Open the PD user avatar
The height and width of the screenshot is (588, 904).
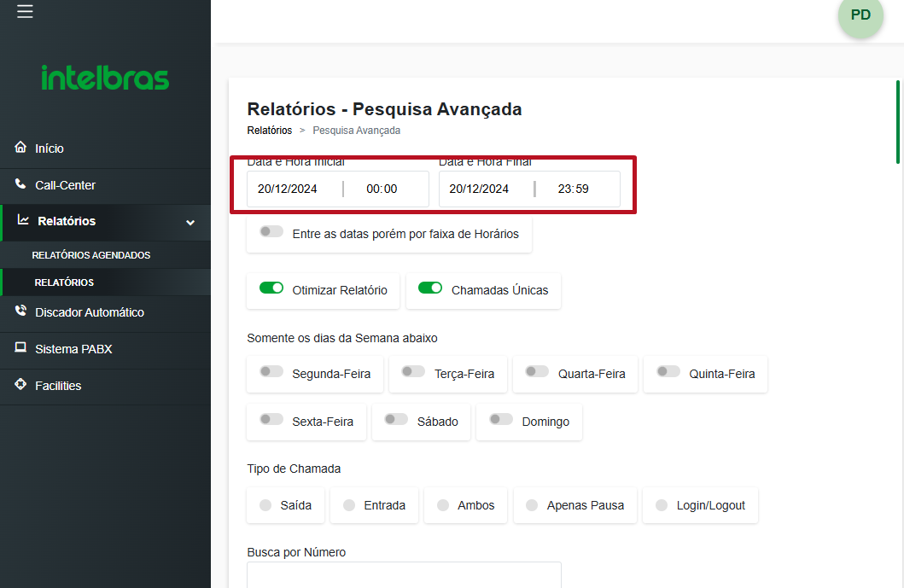(x=860, y=15)
